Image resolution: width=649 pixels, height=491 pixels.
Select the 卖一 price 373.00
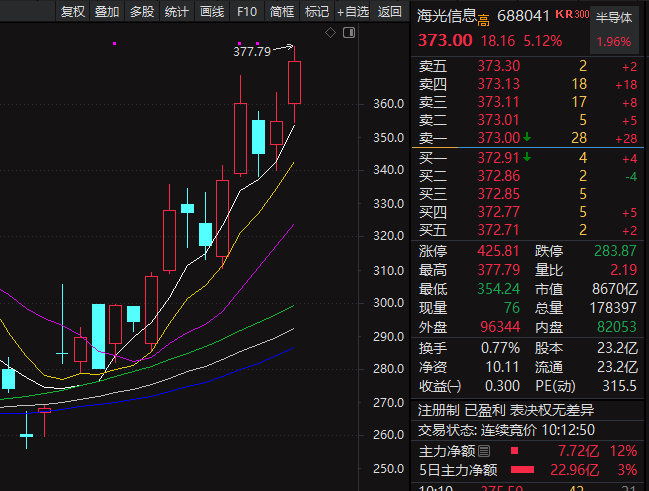tap(498, 138)
